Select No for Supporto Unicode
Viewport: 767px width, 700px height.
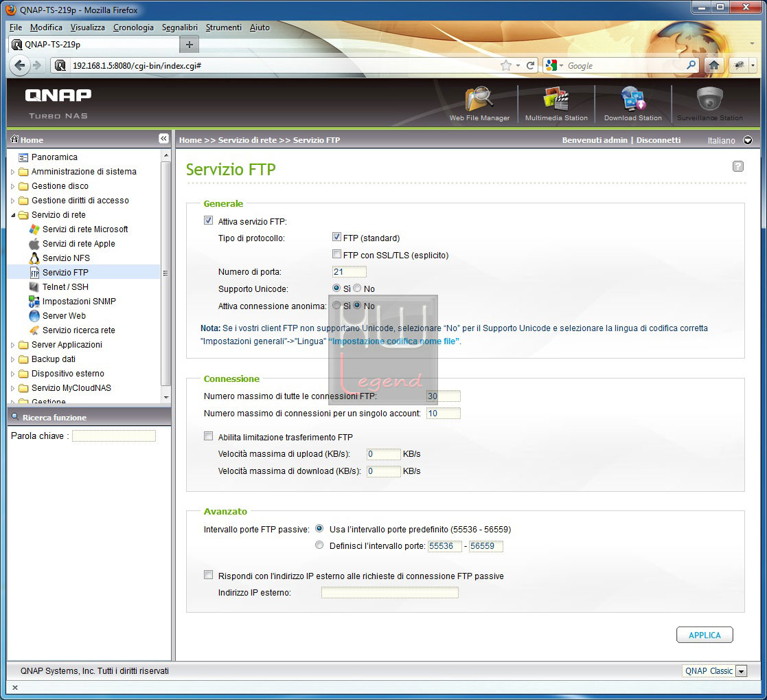coord(357,289)
